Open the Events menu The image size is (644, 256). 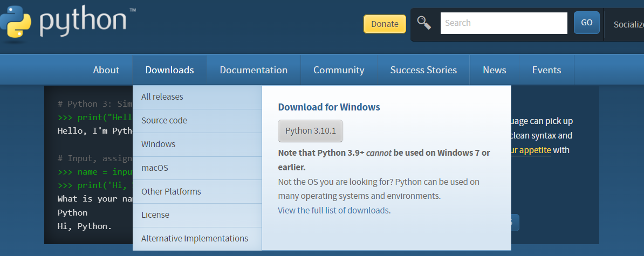[x=547, y=70]
